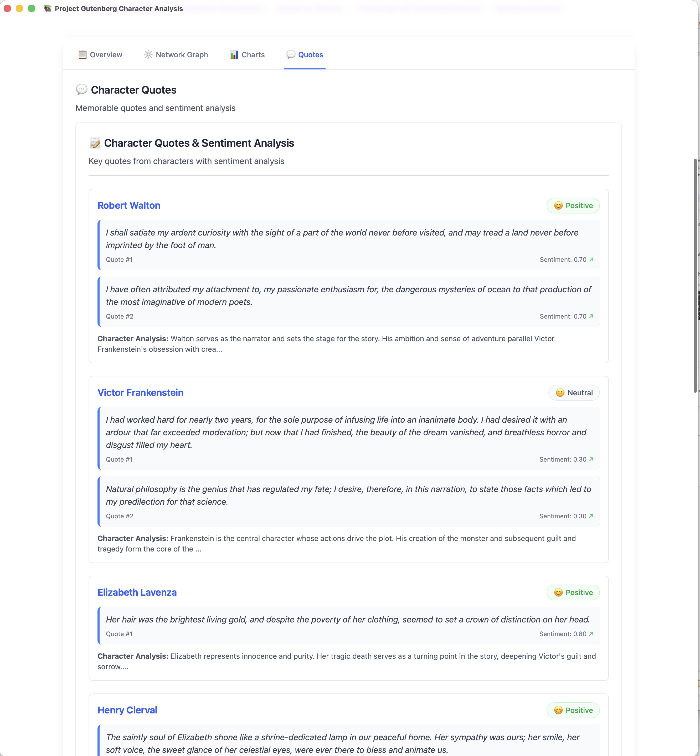
Task: Open the Network Graph tab
Action: 176,55
